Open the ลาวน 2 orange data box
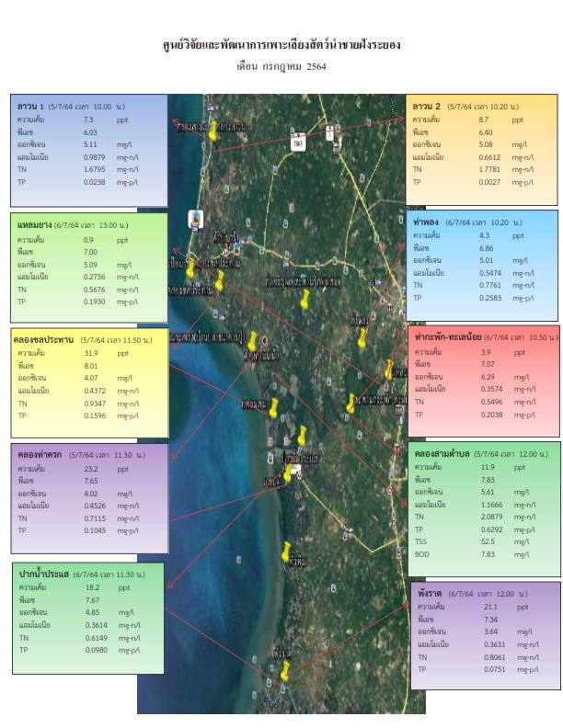 click(481, 150)
